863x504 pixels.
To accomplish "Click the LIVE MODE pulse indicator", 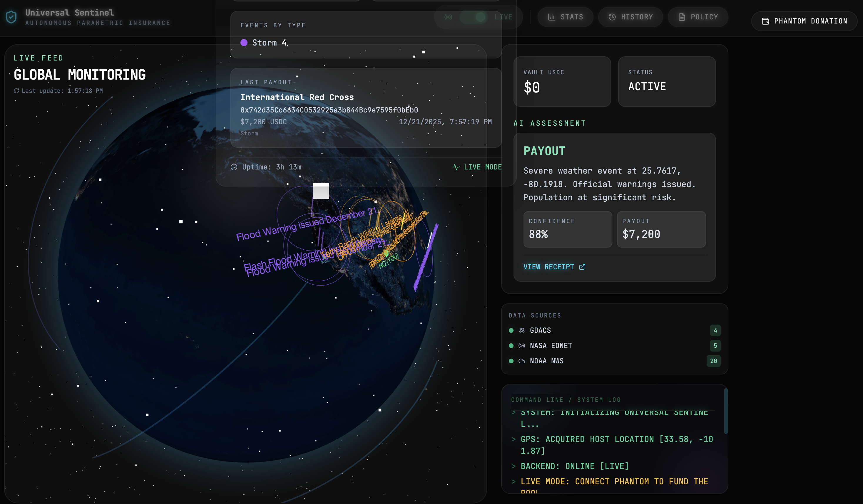I will click(x=456, y=167).
